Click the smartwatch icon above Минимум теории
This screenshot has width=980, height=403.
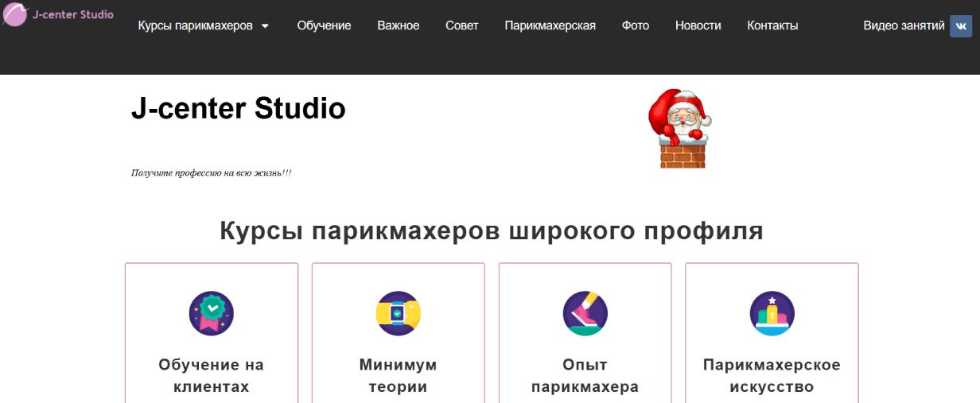coord(398,313)
